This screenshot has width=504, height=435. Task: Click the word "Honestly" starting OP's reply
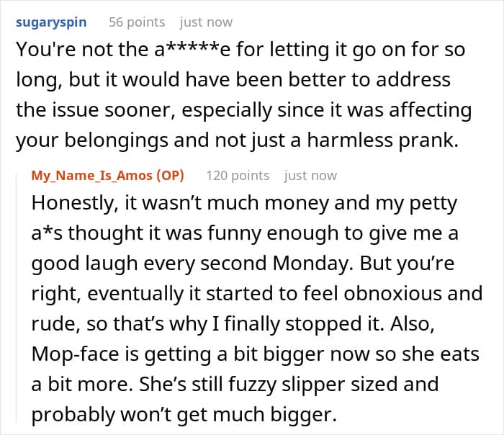click(x=72, y=203)
